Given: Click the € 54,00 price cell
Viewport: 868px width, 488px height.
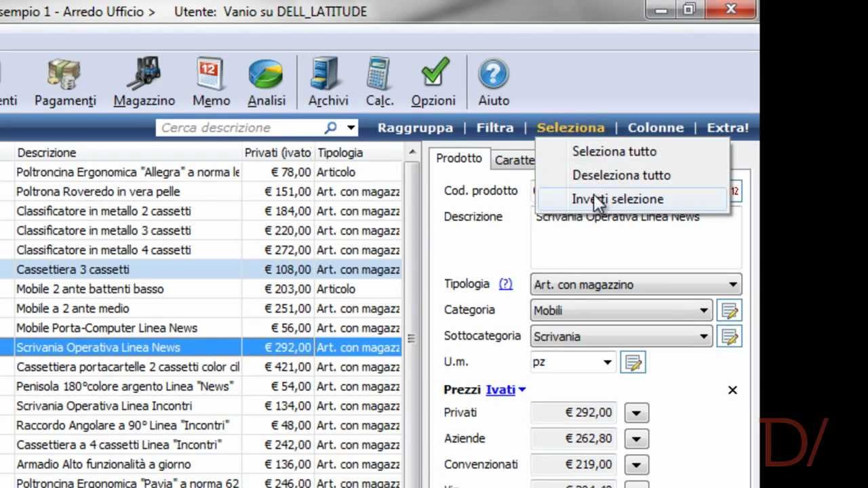Looking at the screenshot, I should pos(278,386).
